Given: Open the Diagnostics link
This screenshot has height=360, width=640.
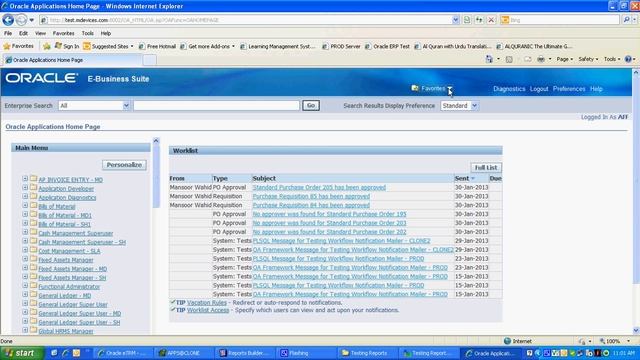Looking at the screenshot, I should point(509,89).
